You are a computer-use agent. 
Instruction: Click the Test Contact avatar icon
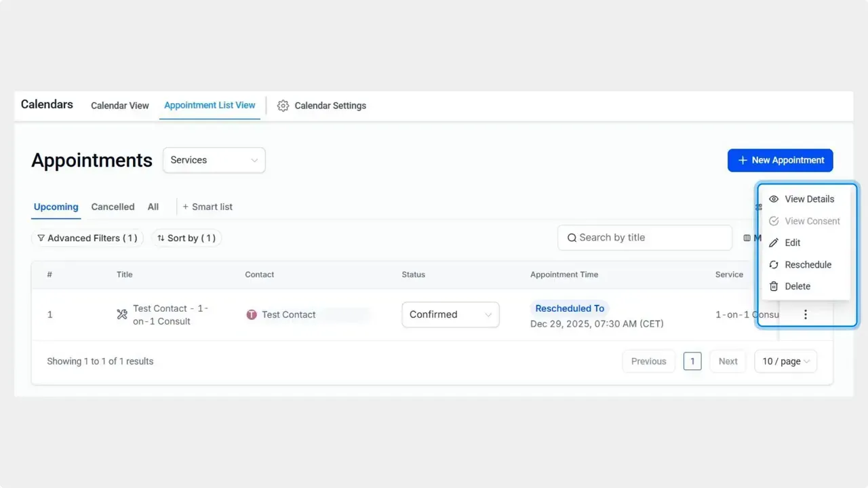(252, 314)
